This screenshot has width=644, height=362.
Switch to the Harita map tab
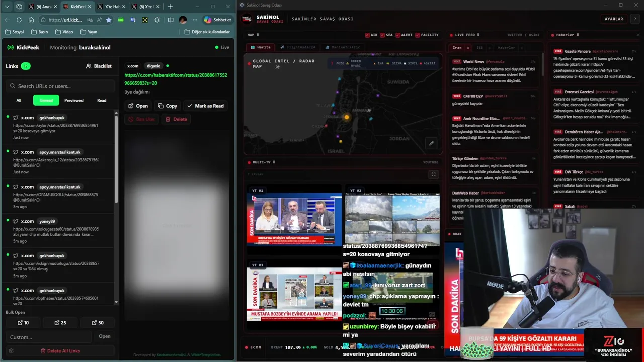(261, 47)
